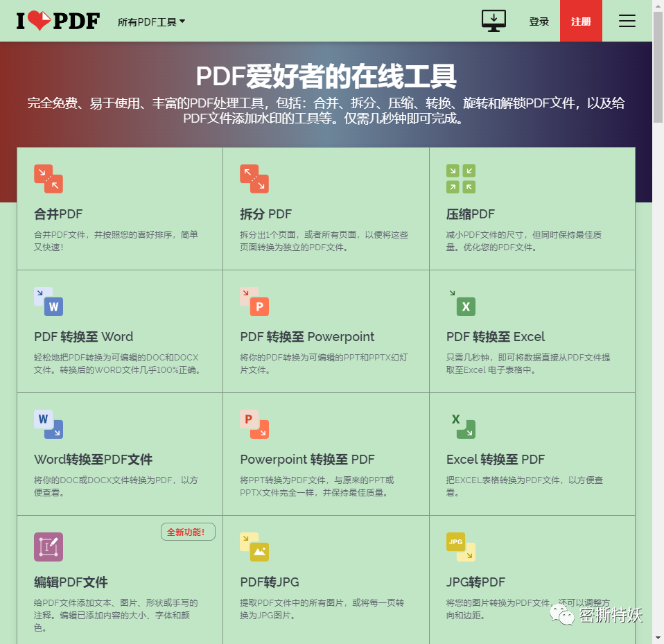
Task: Click the 给PDF文件添加文本 description
Action: click(x=116, y=615)
